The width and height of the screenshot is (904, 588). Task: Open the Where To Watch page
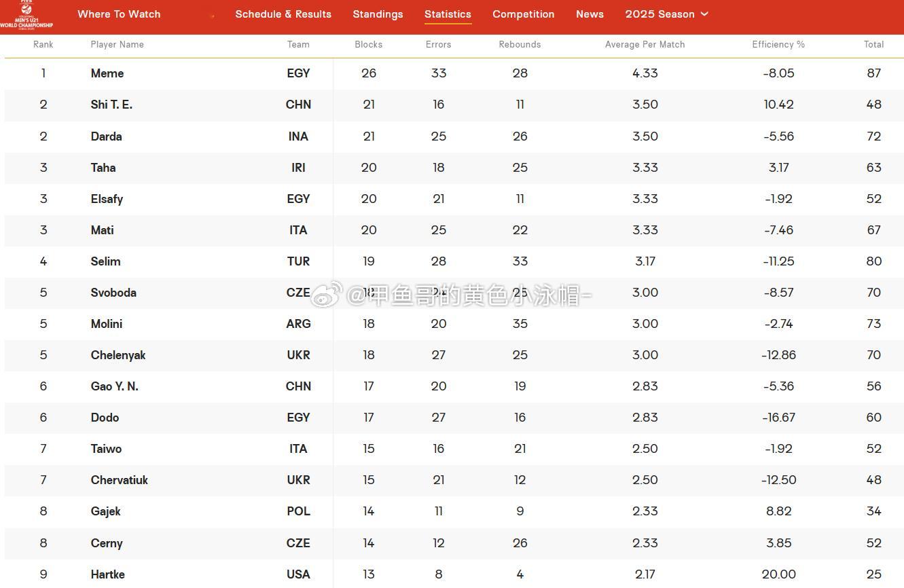tap(119, 14)
